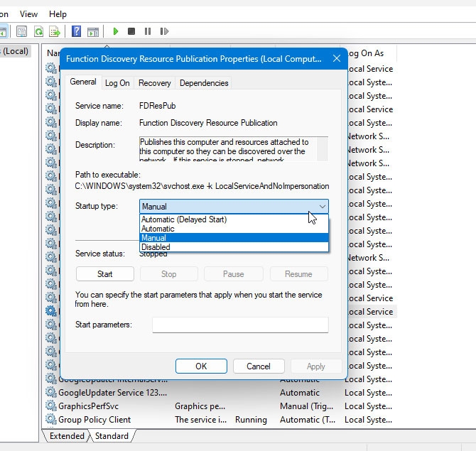
Task: Click the Start Service green play icon
Action: point(115,31)
